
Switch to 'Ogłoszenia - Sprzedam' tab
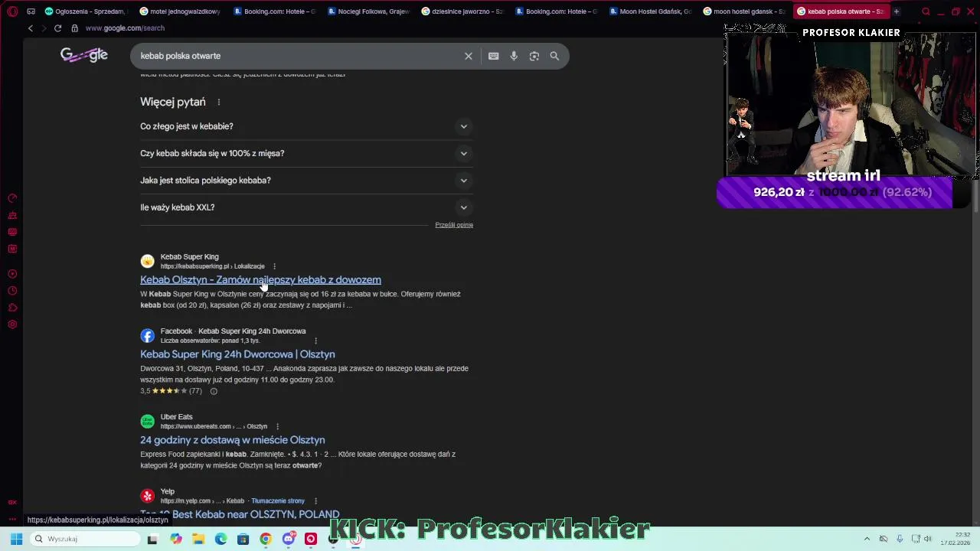pyautogui.click(x=84, y=11)
